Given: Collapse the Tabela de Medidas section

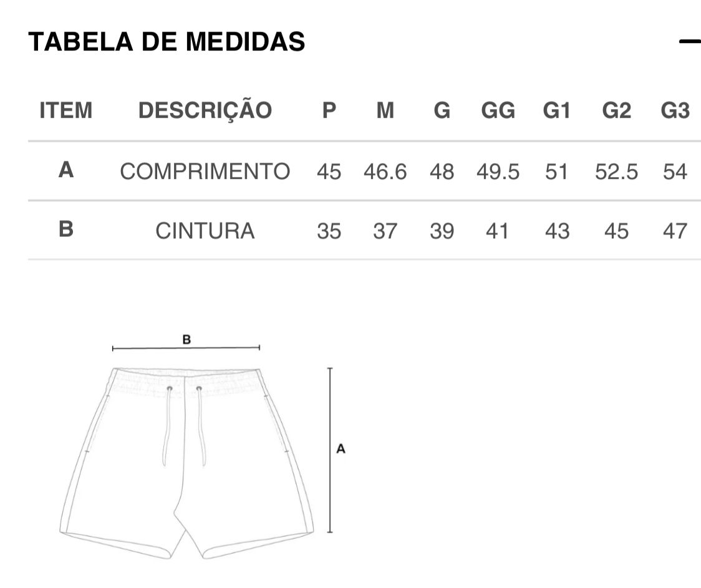Looking at the screenshot, I should click(690, 42).
